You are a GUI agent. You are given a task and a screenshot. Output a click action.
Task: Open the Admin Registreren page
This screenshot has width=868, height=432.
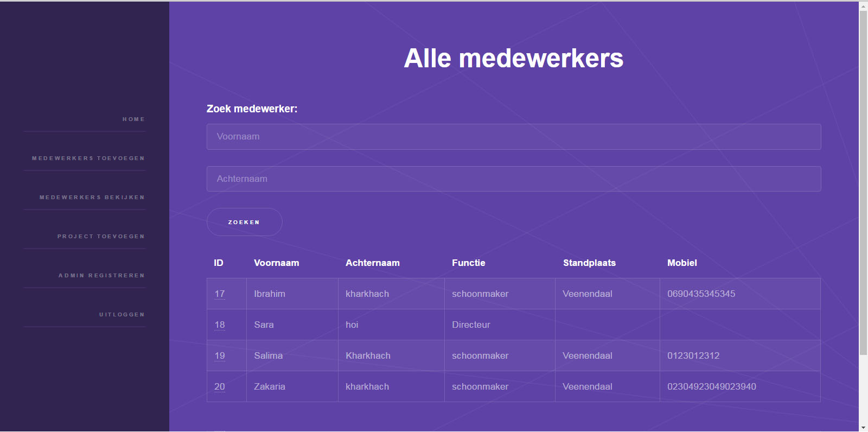point(101,276)
